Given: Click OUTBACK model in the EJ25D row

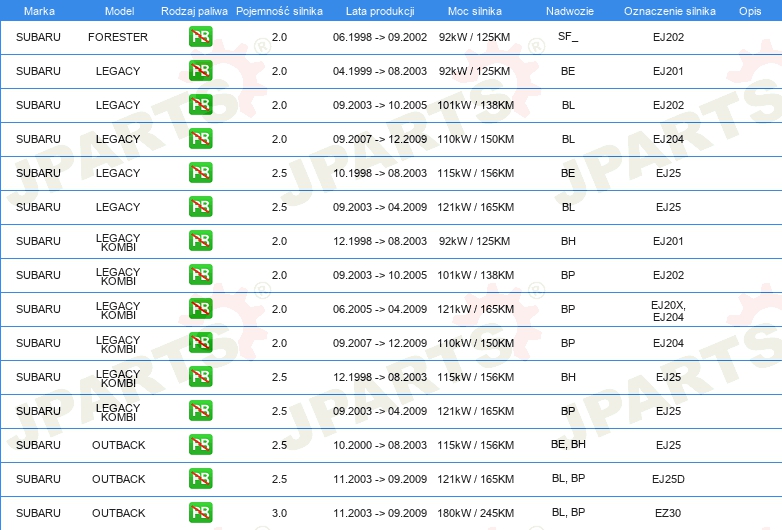Looking at the screenshot, I should (119, 479).
